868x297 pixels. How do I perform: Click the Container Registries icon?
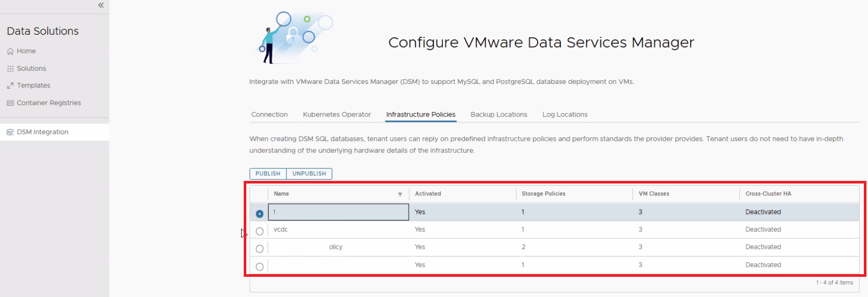(10, 103)
